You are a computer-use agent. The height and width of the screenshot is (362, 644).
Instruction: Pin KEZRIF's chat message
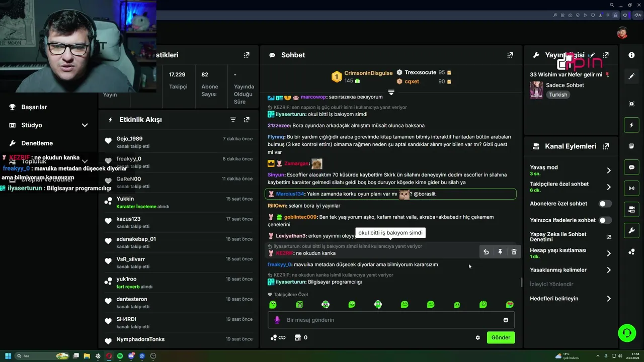500,252
